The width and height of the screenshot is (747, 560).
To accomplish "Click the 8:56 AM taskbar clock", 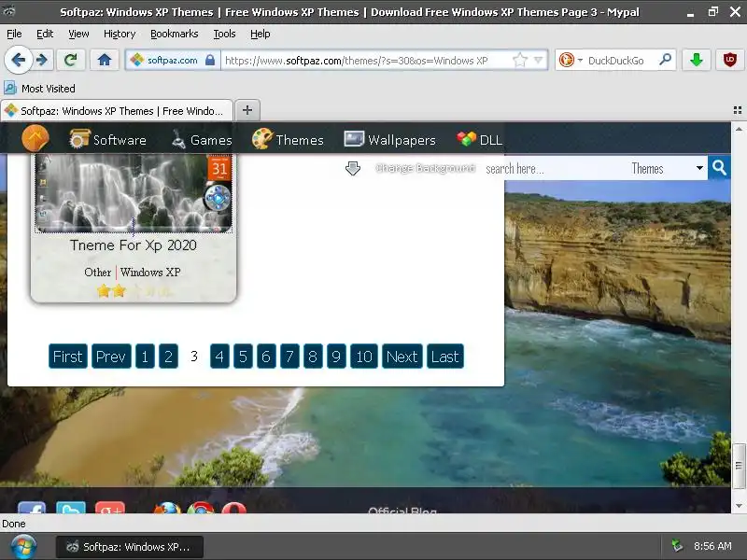I will 712,546.
